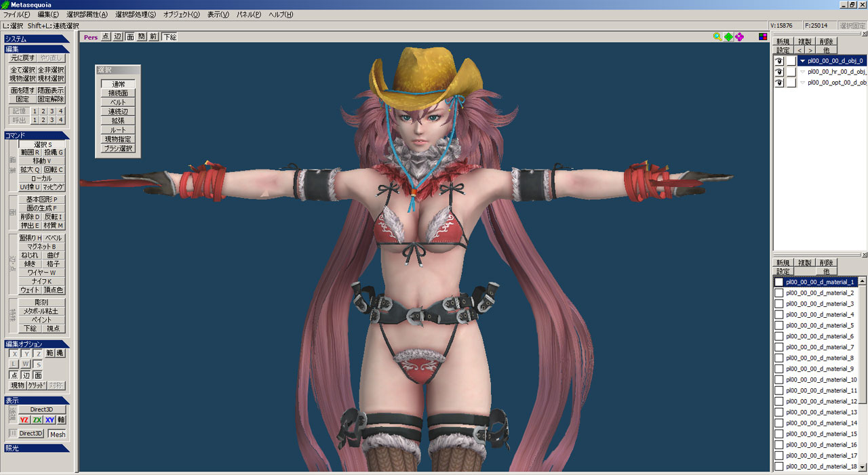The image size is (868, 475).
Task: Switch display mode to Mesh
Action: [x=57, y=434]
